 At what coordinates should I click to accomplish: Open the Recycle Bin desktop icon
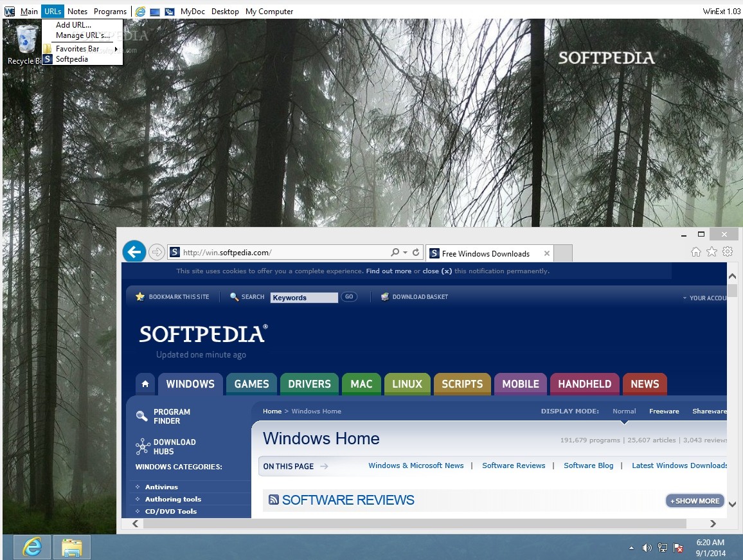pos(26,44)
